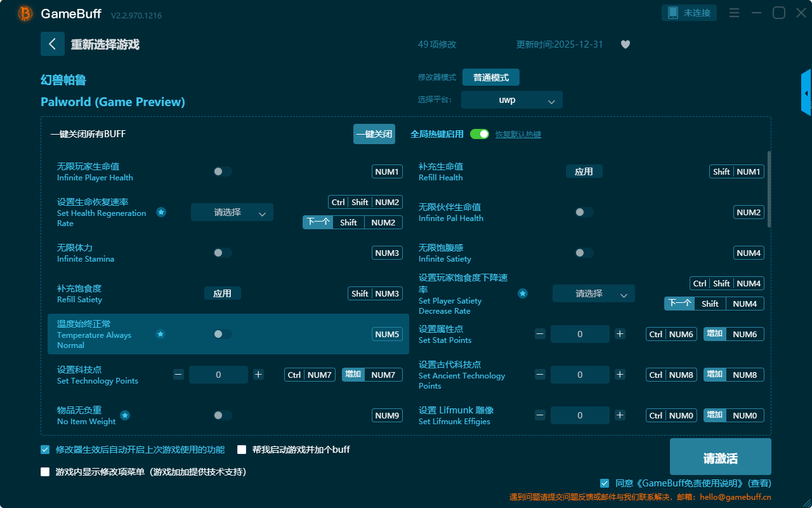This screenshot has width=812, height=508.
Task: Expand the blue side panel arrow
Action: [x=806, y=93]
